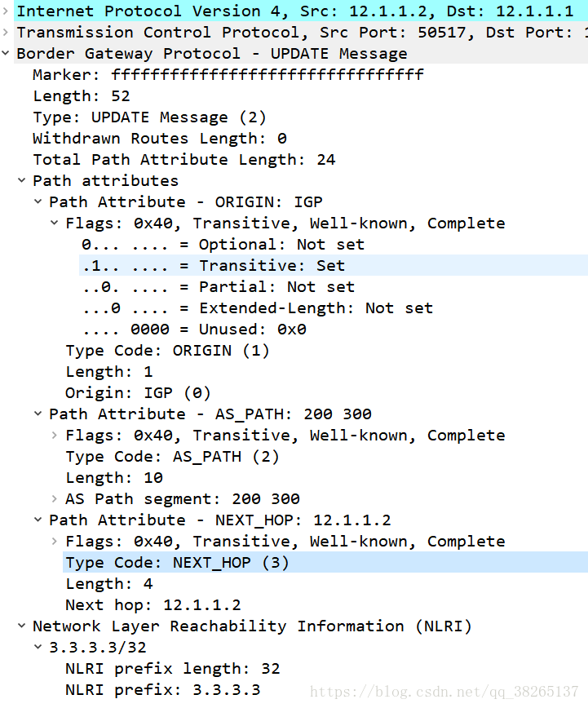
Task: Select the Transitive: Set flag line
Action: (213, 266)
